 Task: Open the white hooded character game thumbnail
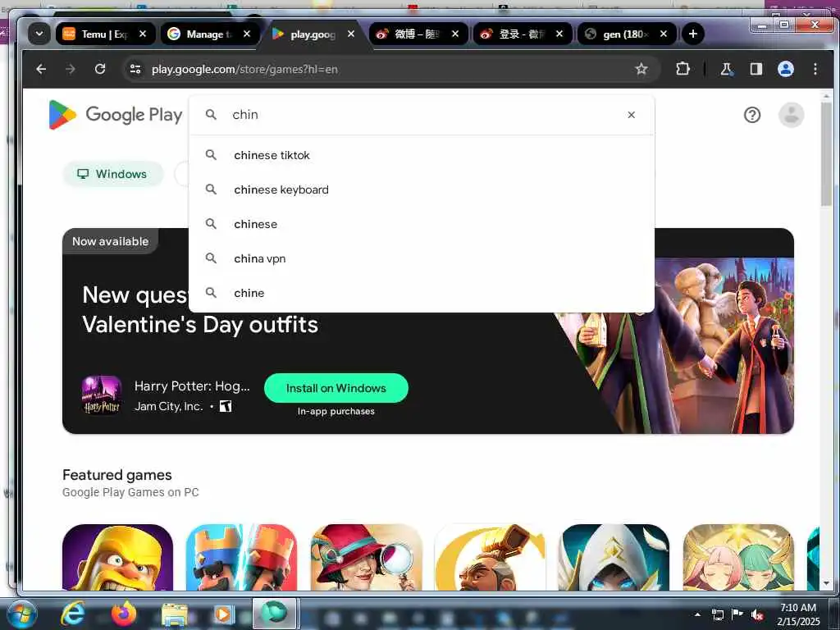click(x=614, y=557)
